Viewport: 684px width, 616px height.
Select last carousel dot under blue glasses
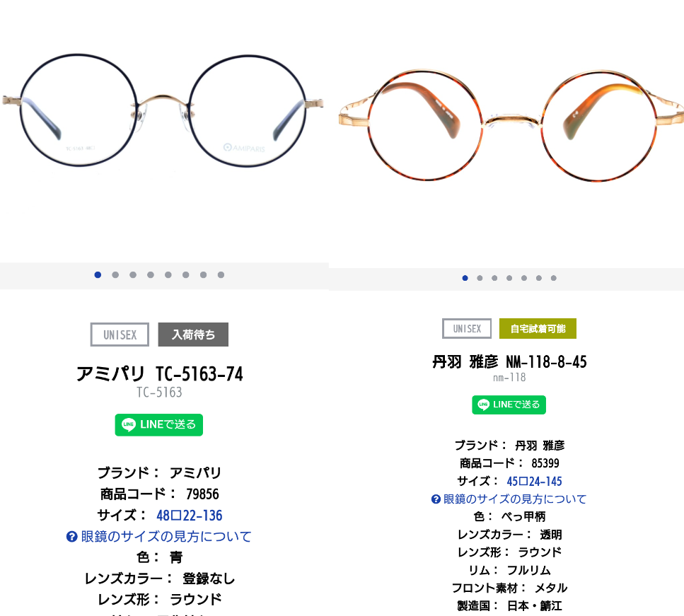click(x=221, y=275)
